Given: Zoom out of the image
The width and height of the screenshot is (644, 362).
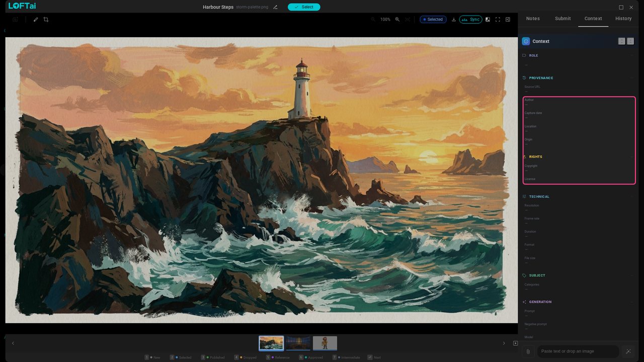Looking at the screenshot, I should 373,20.
